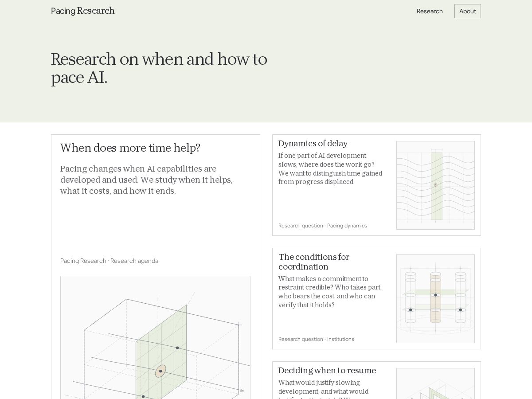Click 'Pacing Research · Research agenda' label

click(109, 261)
